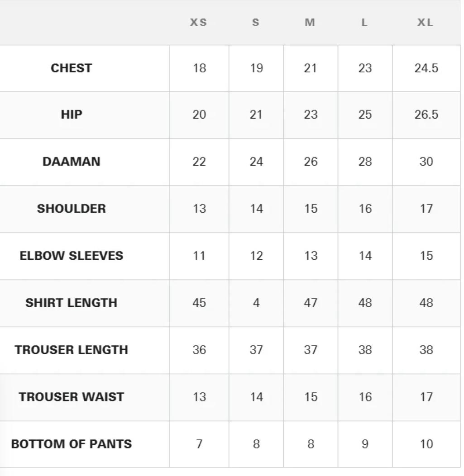
Task: Click the DAAMAN row label
Action: [71, 162]
